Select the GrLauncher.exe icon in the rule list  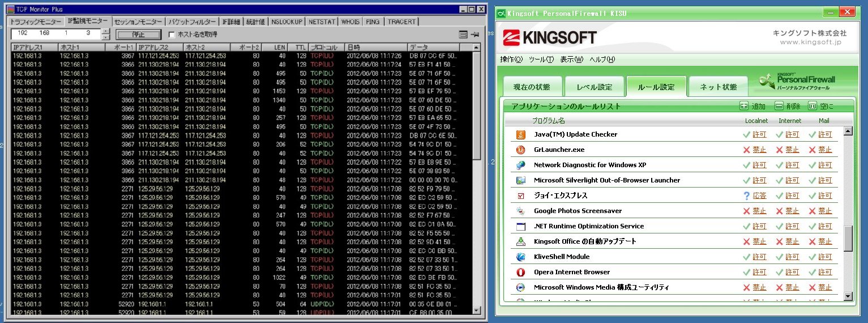[x=521, y=150]
